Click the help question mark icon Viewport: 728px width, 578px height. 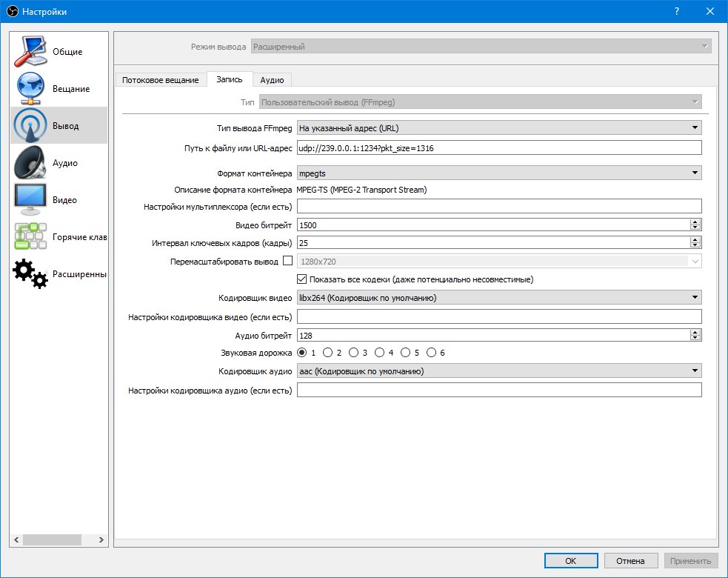pyautogui.click(x=676, y=12)
